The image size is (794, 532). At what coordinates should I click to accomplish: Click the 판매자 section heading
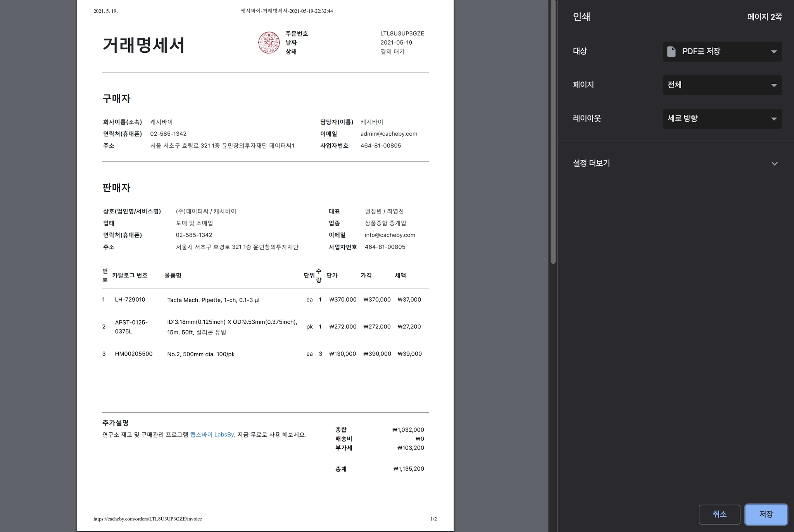(116, 188)
